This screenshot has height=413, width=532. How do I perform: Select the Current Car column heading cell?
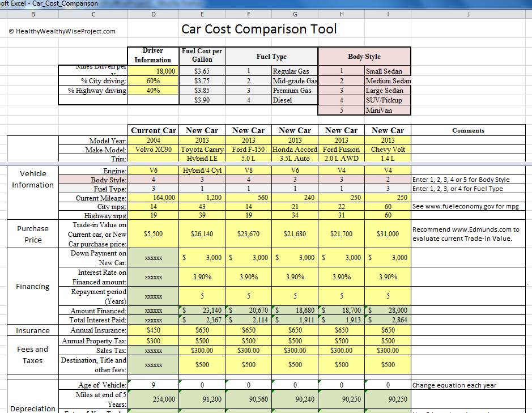[154, 130]
